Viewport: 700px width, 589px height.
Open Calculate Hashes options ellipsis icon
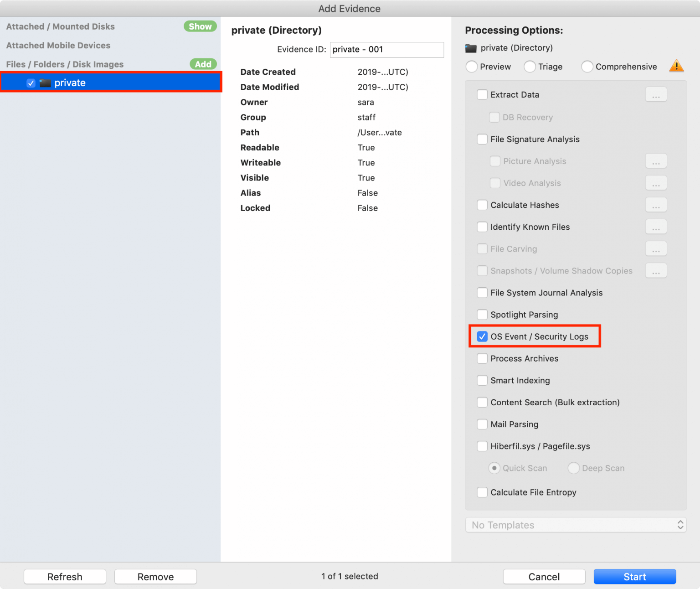tap(656, 205)
